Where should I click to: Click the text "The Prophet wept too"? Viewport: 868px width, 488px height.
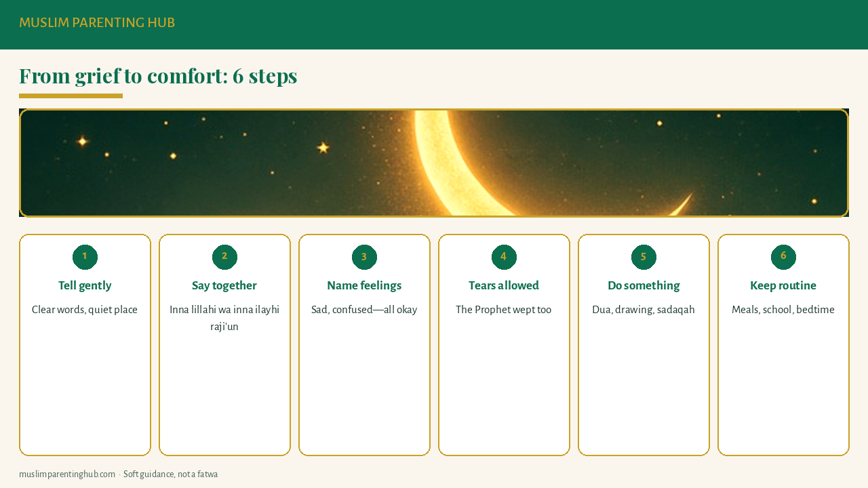504,310
